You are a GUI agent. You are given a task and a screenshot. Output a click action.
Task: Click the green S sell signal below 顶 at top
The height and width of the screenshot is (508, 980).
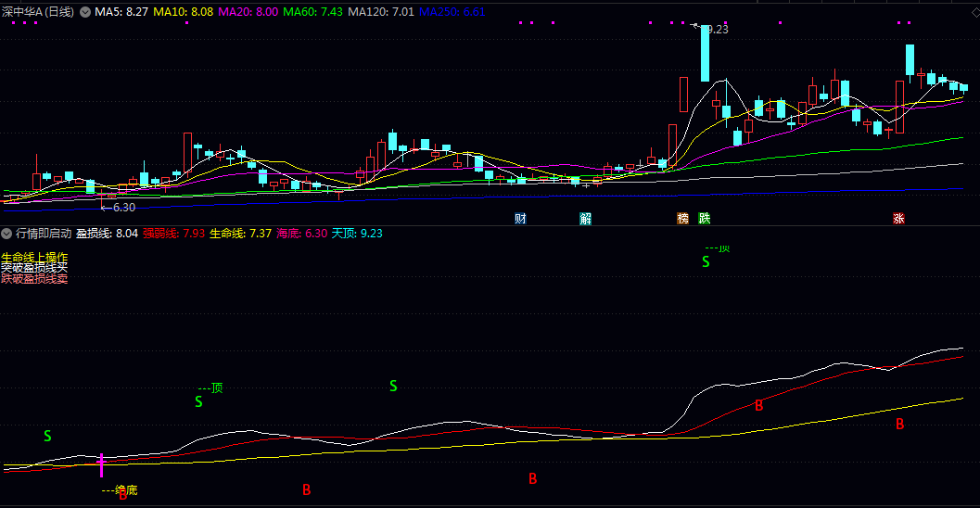706,262
